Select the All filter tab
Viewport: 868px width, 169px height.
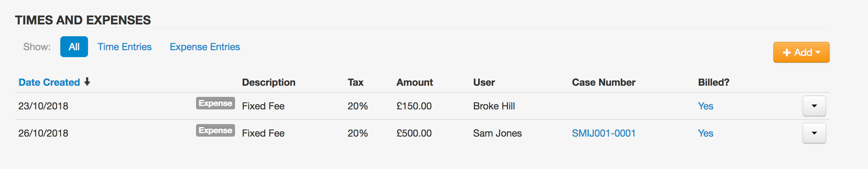tap(74, 47)
